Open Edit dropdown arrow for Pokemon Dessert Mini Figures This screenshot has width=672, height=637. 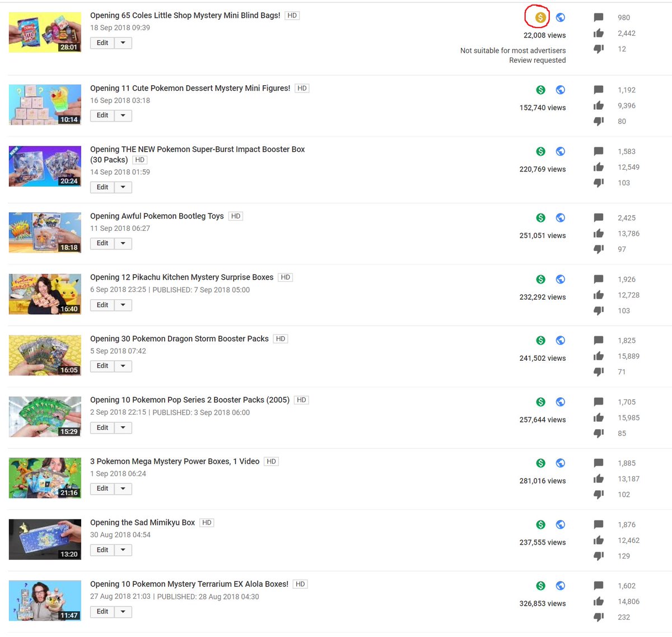[123, 115]
